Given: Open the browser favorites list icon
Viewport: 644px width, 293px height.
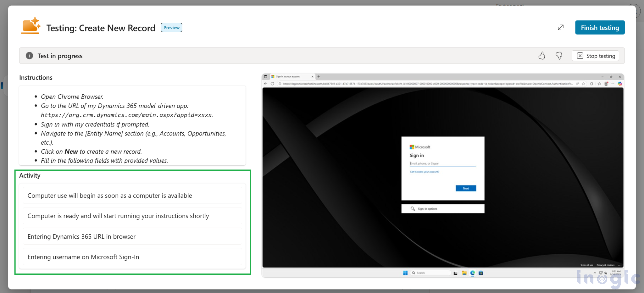Looking at the screenshot, I should pos(599,84).
